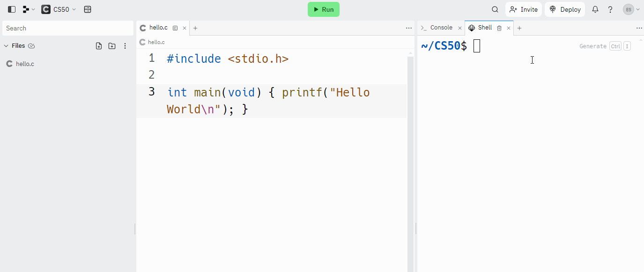Clear the shell with the trash icon
644x272 pixels.
click(499, 28)
